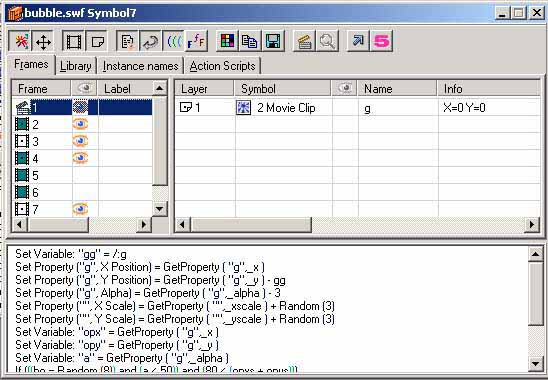The width and height of the screenshot is (548, 380).
Task: Click the clapperboard movie icon in toolbar
Action: [x=304, y=42]
